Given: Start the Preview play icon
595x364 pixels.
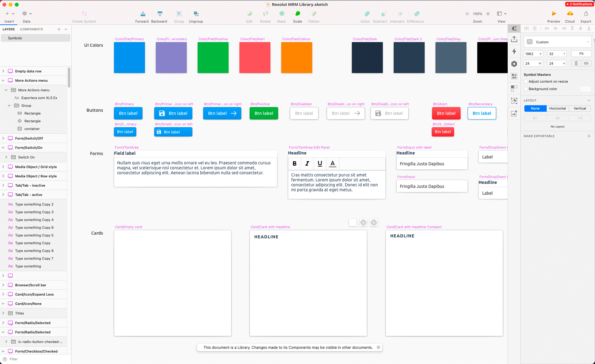Looking at the screenshot, I should coord(554,14).
